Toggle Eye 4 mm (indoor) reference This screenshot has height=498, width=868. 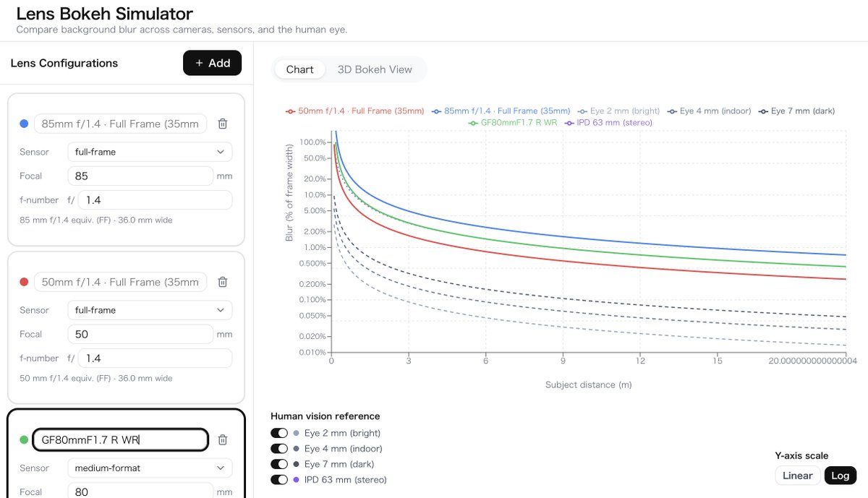pyautogui.click(x=279, y=449)
